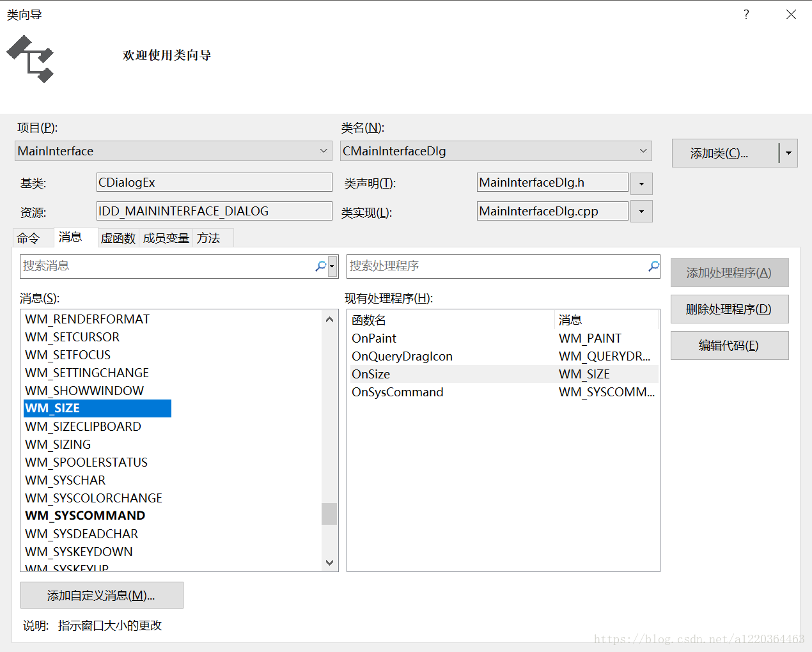This screenshot has height=652, width=812.
Task: Focus the 搜索处理程序 search field
Action: point(497,266)
